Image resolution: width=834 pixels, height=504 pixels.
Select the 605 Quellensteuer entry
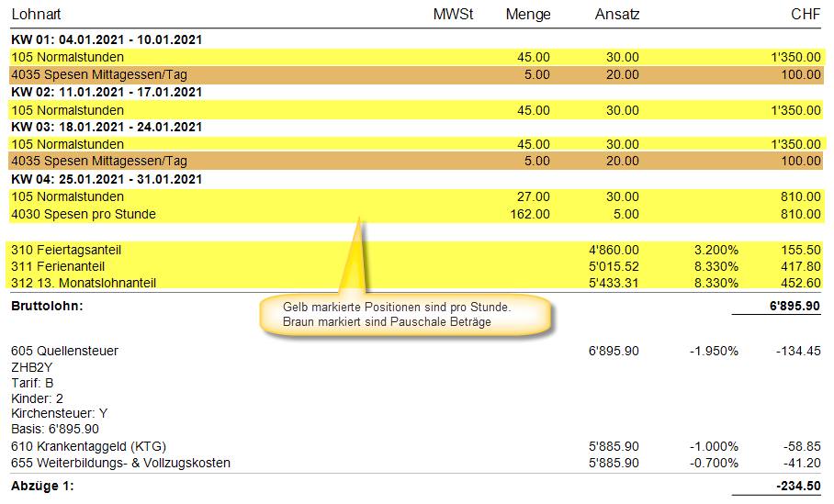[x=64, y=351]
